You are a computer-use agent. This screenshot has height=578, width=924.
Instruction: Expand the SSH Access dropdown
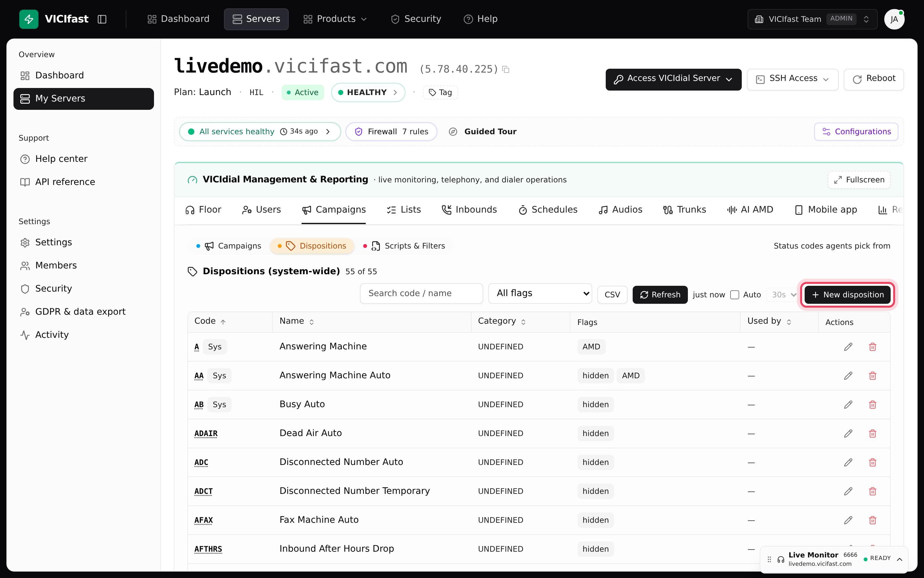(792, 80)
